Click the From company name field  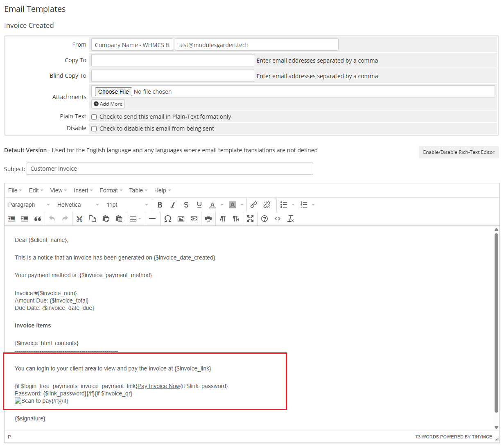pos(132,45)
